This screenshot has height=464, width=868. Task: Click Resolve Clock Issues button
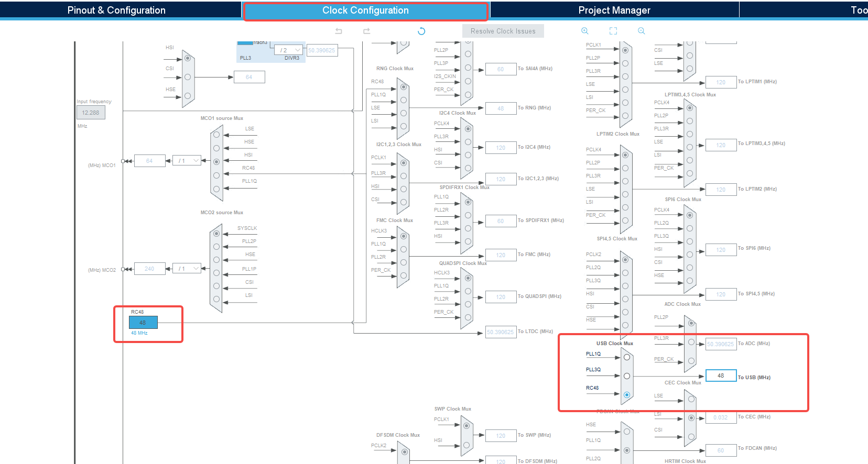pos(503,31)
